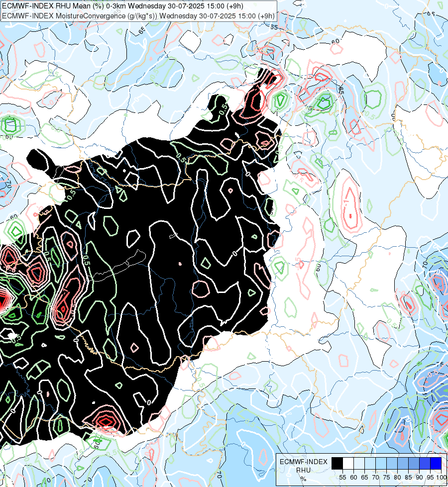This screenshot has width=448, height=487.
Task: Click the % unit label in legend
Action: [x=304, y=479]
